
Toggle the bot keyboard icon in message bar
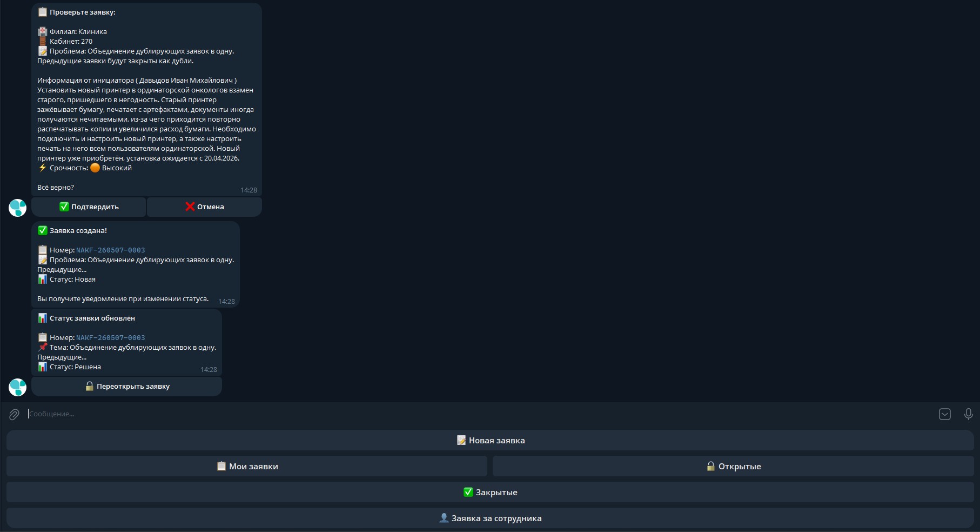pos(945,414)
